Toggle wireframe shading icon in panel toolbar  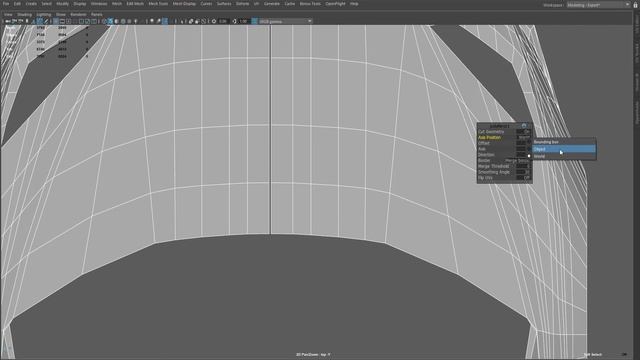(104, 21)
